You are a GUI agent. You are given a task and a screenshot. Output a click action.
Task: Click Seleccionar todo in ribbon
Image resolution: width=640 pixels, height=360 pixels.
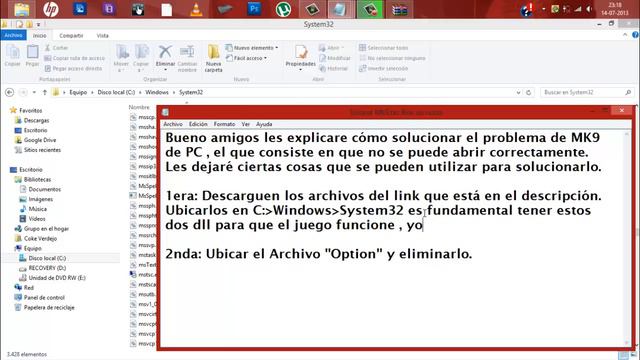[x=383, y=48]
